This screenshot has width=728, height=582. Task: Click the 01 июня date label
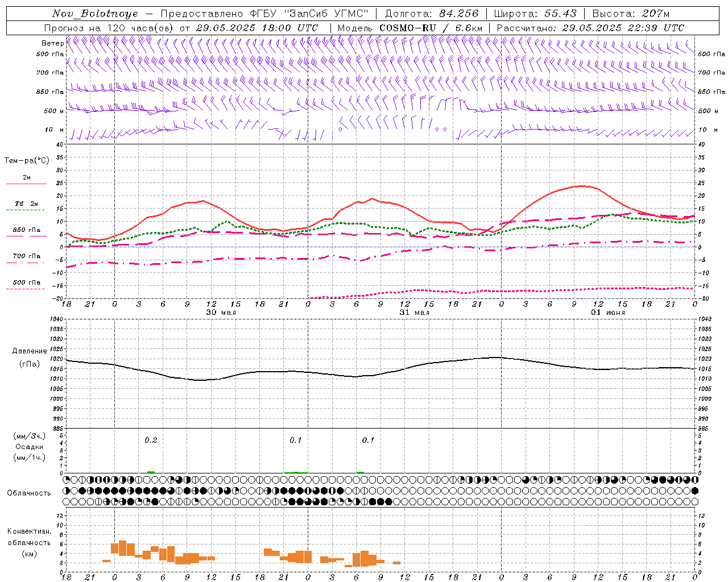click(x=607, y=313)
